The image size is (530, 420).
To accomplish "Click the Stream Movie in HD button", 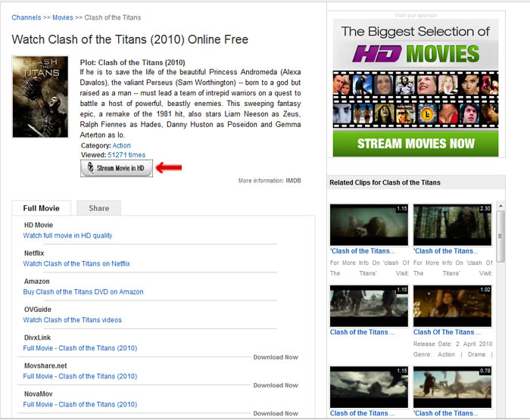I will pos(117,168).
